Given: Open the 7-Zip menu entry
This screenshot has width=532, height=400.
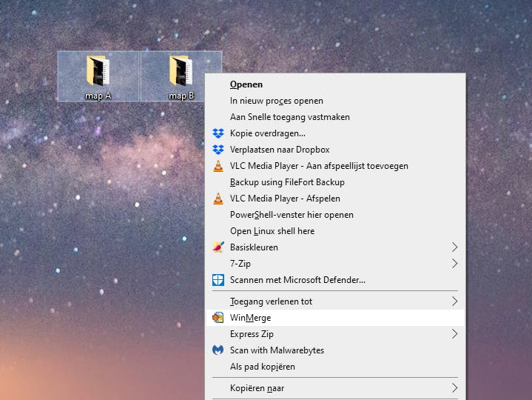Looking at the screenshot, I should pos(335,264).
